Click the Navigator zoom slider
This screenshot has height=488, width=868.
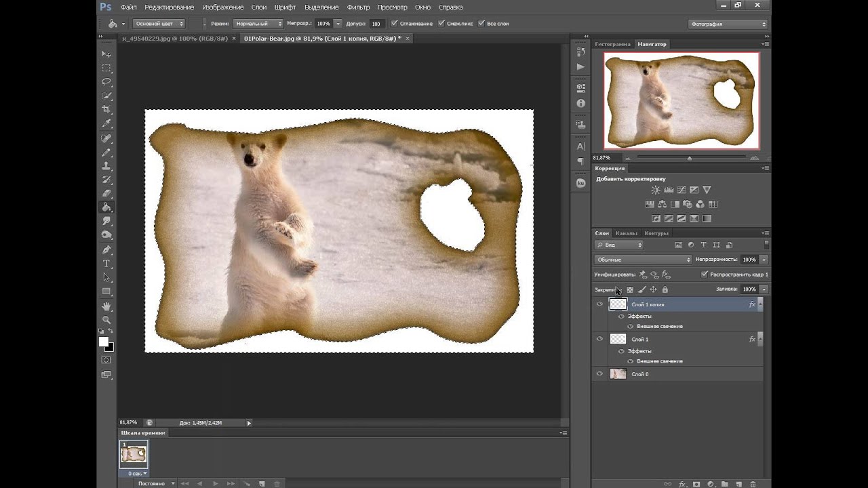click(690, 158)
